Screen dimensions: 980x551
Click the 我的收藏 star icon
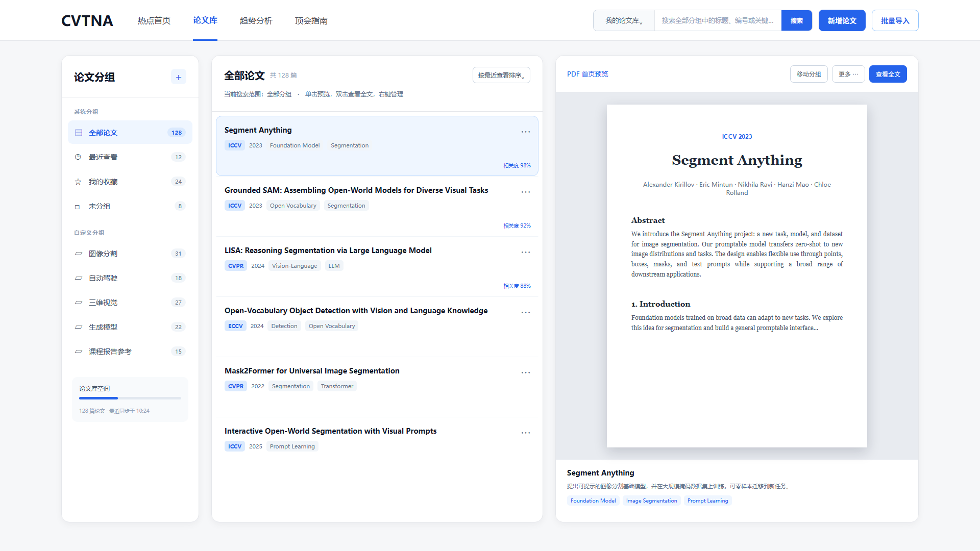coord(78,182)
